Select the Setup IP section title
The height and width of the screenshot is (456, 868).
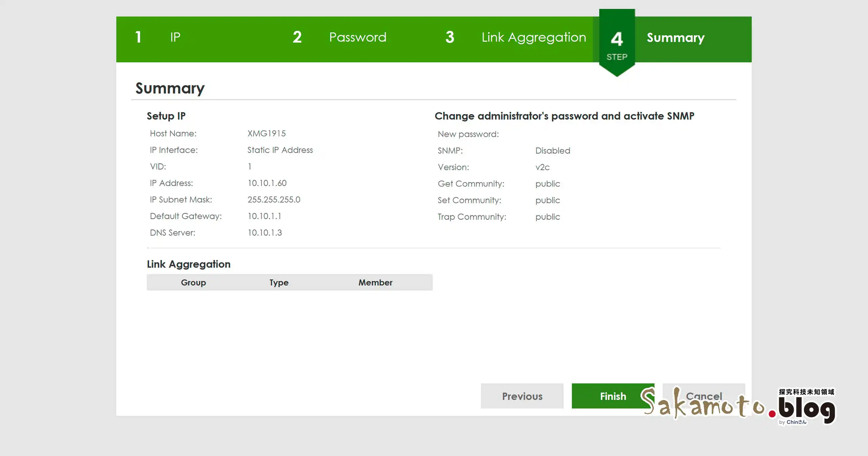[166, 116]
